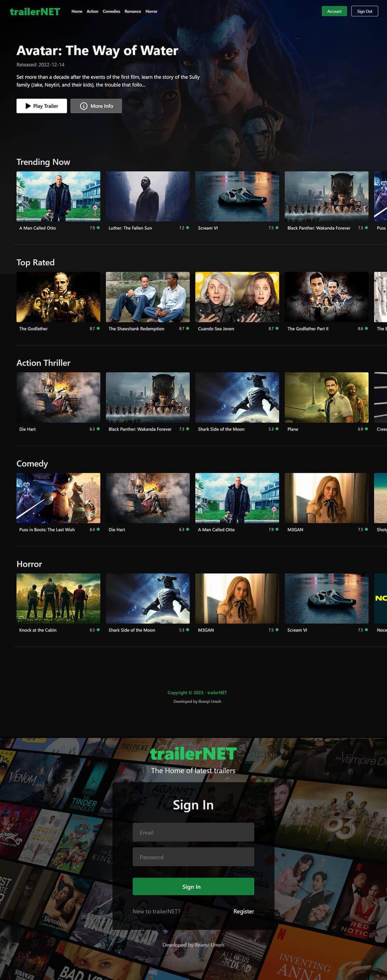
Task: Click the Password input field
Action: click(193, 857)
